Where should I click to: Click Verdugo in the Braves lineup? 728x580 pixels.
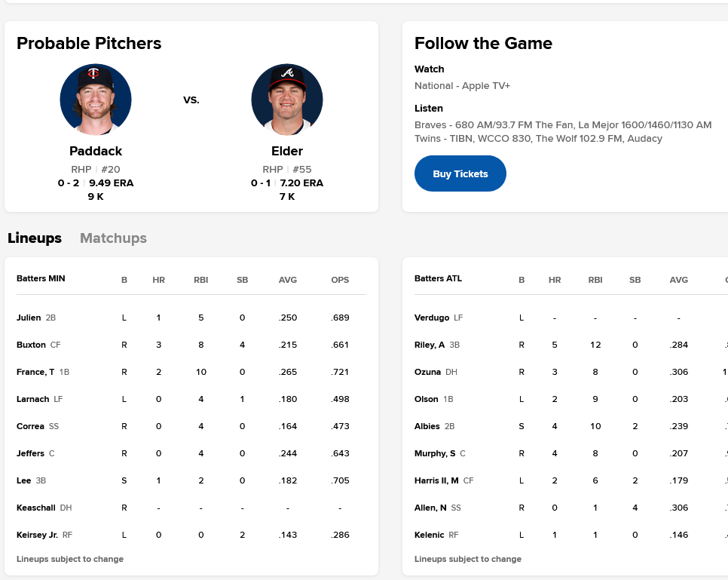[x=432, y=318]
